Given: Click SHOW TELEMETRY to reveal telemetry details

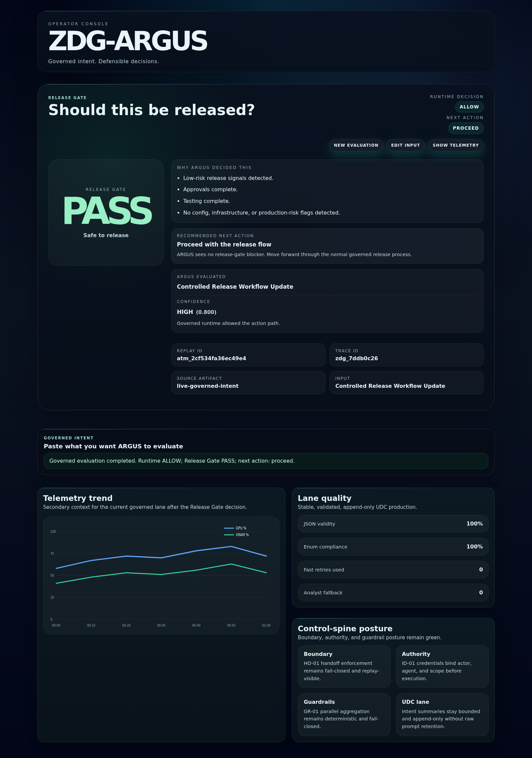Looking at the screenshot, I should click(456, 145).
